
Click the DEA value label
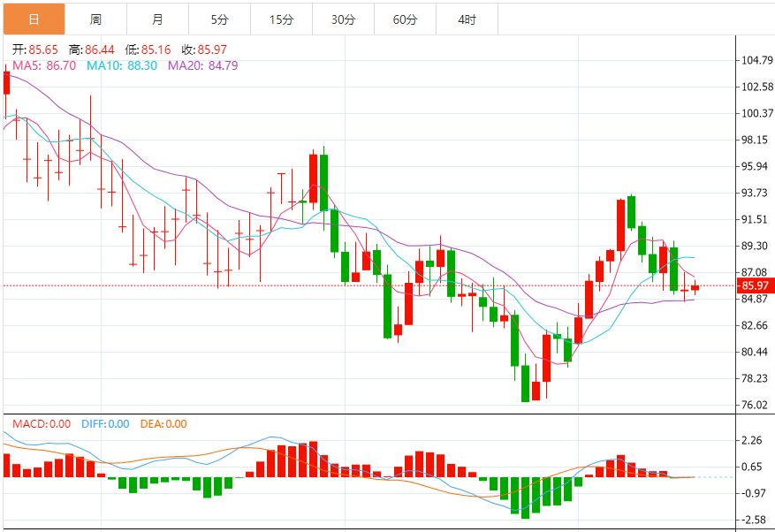click(x=163, y=423)
